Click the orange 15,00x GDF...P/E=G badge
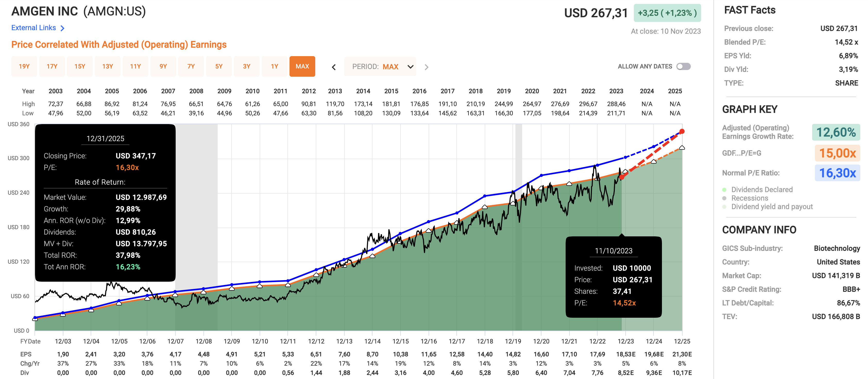The width and height of the screenshot is (868, 379). 838,153
